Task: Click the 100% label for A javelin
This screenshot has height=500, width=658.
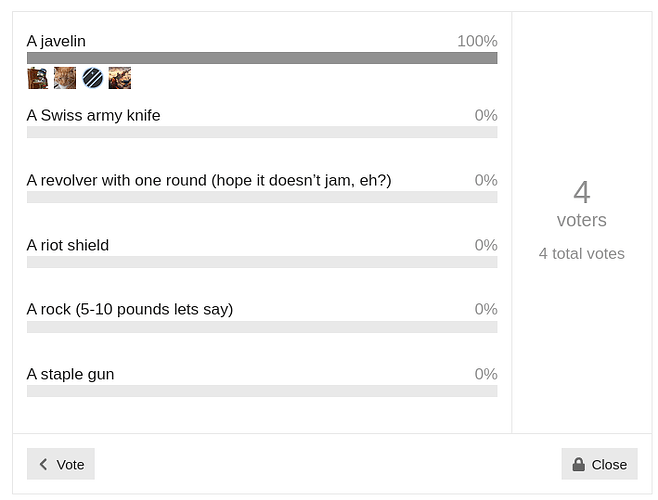Action: coord(477,41)
